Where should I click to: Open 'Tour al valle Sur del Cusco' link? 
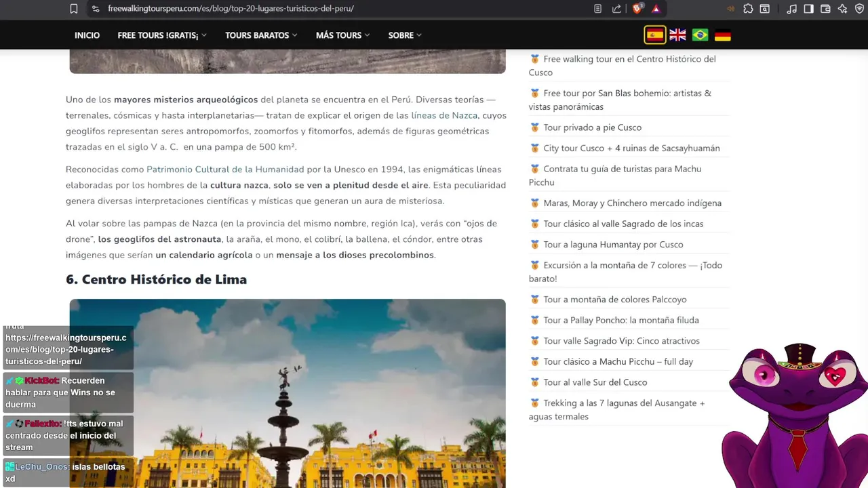pyautogui.click(x=595, y=382)
